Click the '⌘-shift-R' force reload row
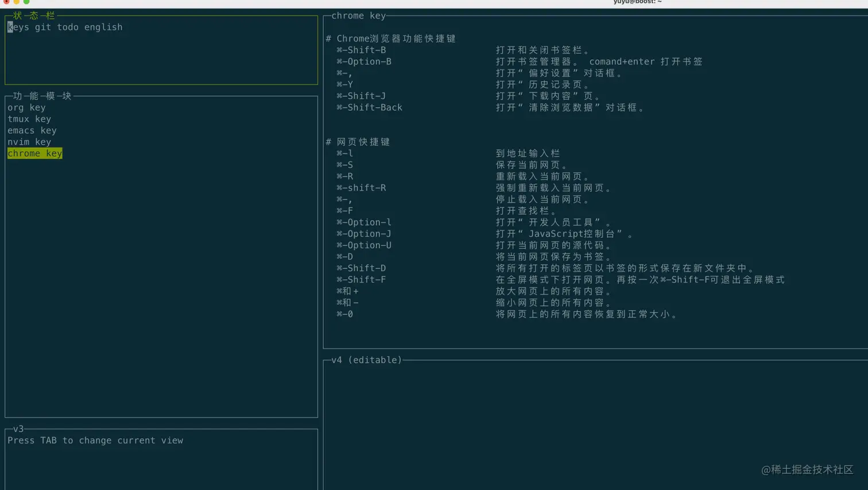This screenshot has height=490, width=868. 474,188
